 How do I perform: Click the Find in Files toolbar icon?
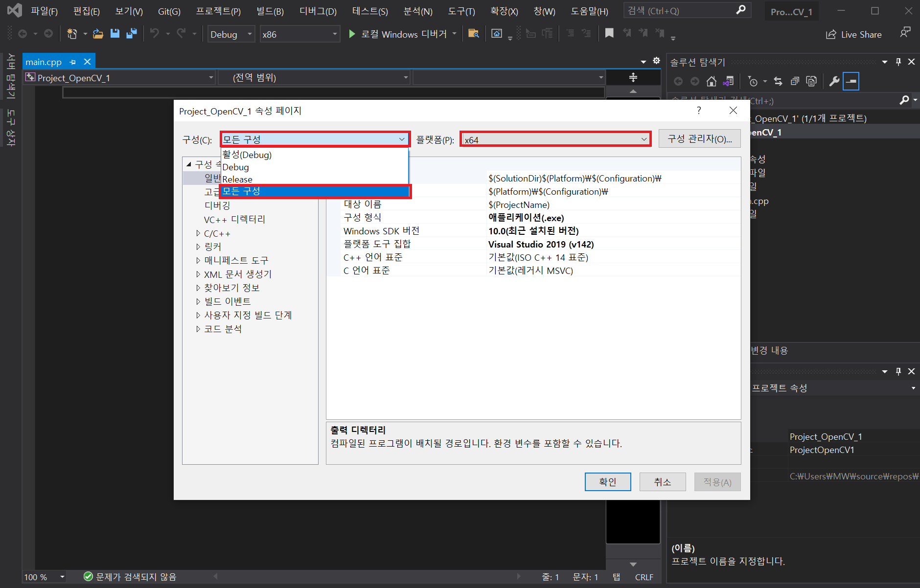coord(473,34)
